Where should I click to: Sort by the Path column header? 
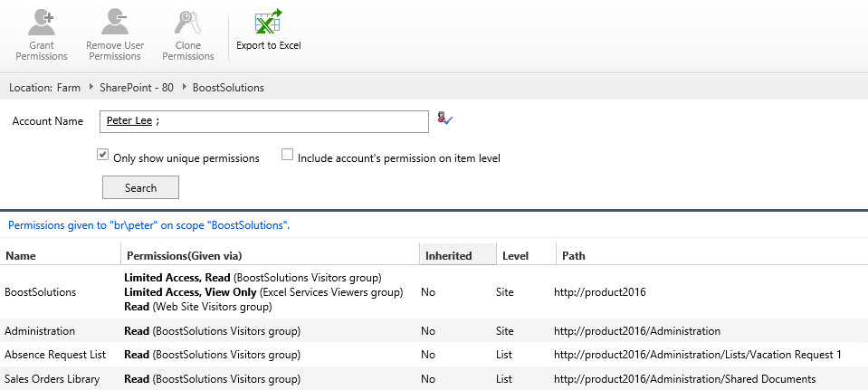[x=573, y=256]
